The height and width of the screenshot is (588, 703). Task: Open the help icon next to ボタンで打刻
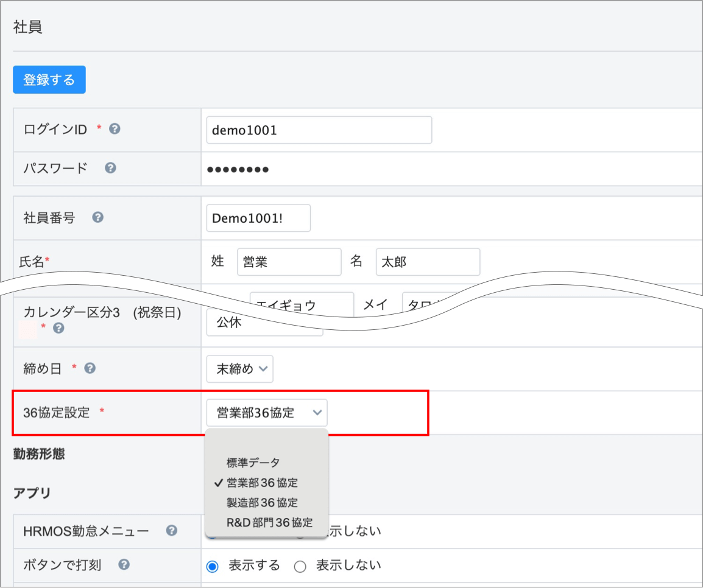tap(124, 565)
